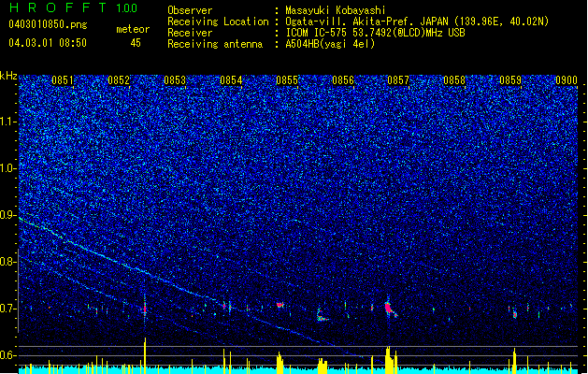The height and width of the screenshot is (374, 588).
Task: Select the observer name Masayuki Kobayashi
Action: click(x=335, y=10)
